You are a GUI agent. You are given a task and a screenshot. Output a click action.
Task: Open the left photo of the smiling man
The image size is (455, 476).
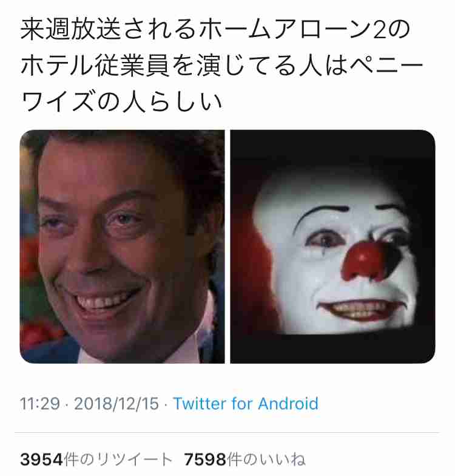coord(123,246)
